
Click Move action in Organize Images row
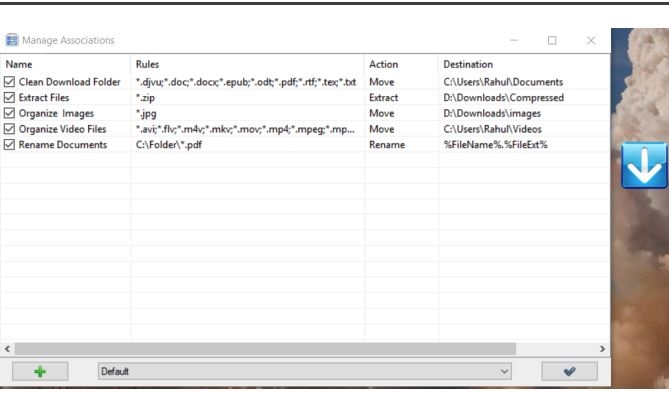coord(381,114)
